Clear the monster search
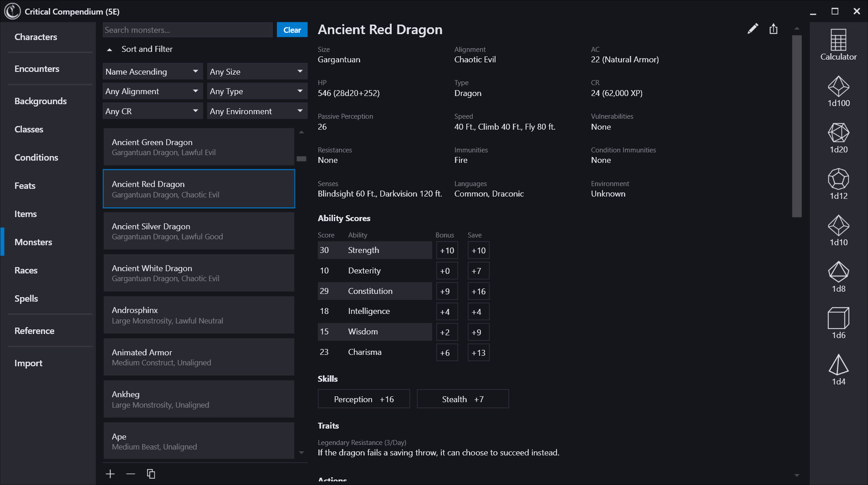868x485 pixels. pos(292,30)
